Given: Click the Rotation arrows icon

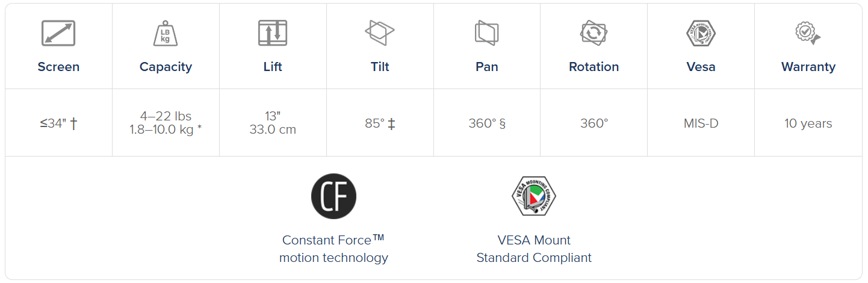Looking at the screenshot, I should click(594, 33).
